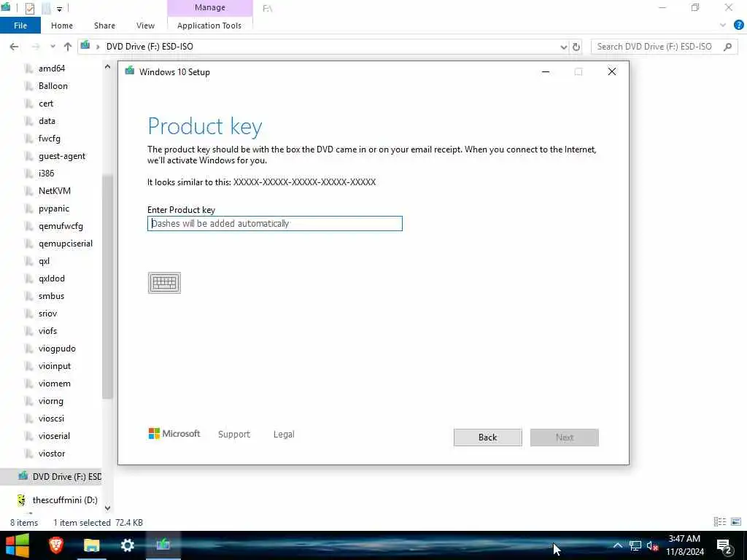Viewport: 747px width, 560px height.
Task: Select the qxl folder
Action: [44, 261]
